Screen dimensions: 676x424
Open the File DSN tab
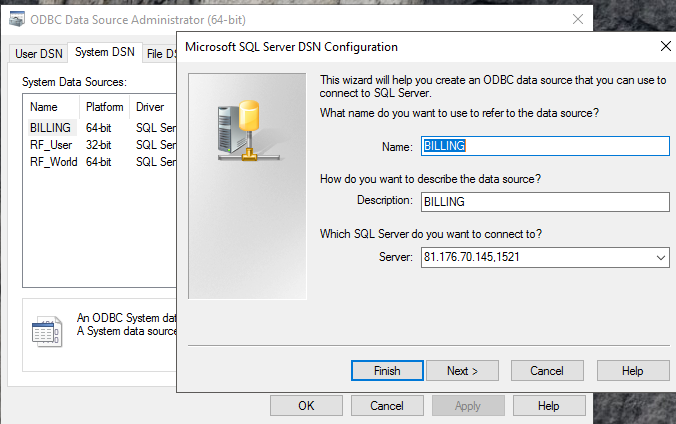(160, 53)
